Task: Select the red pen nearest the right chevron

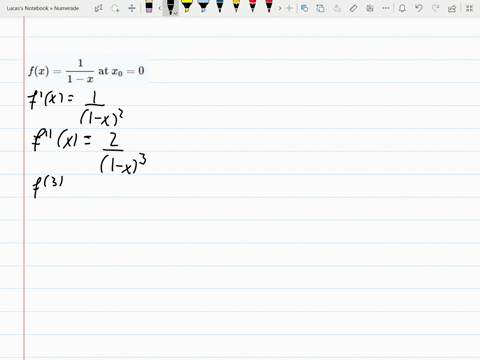Action: pyautogui.click(x=269, y=6)
